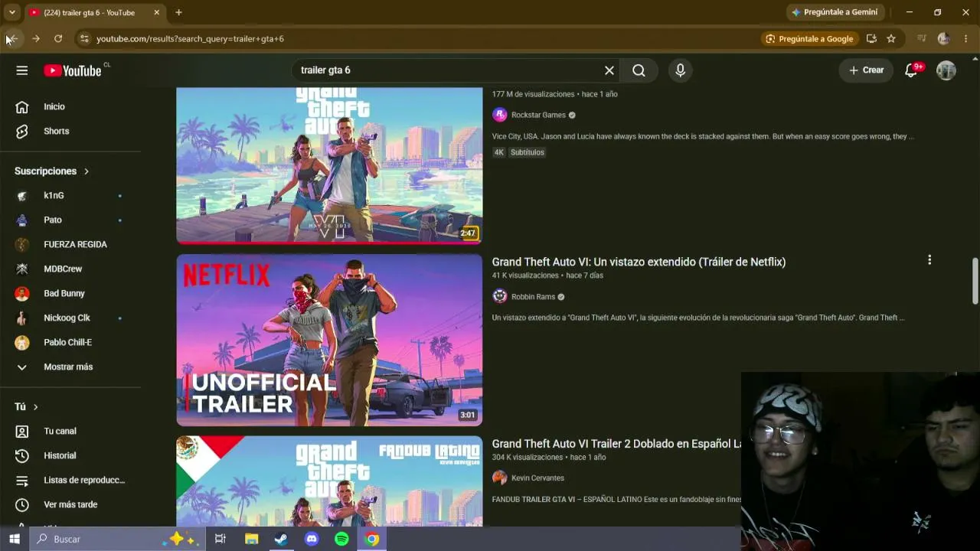Click the Subtítulos badge

coord(528,152)
